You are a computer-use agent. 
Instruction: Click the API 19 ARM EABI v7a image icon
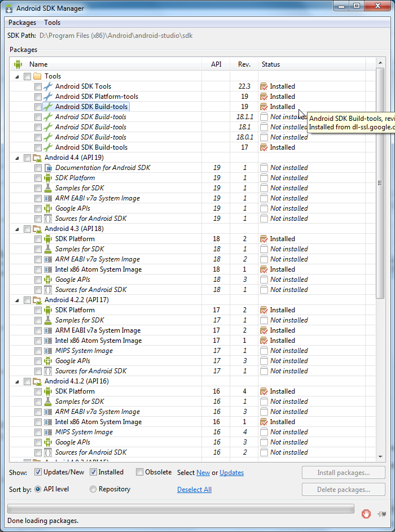click(x=48, y=198)
